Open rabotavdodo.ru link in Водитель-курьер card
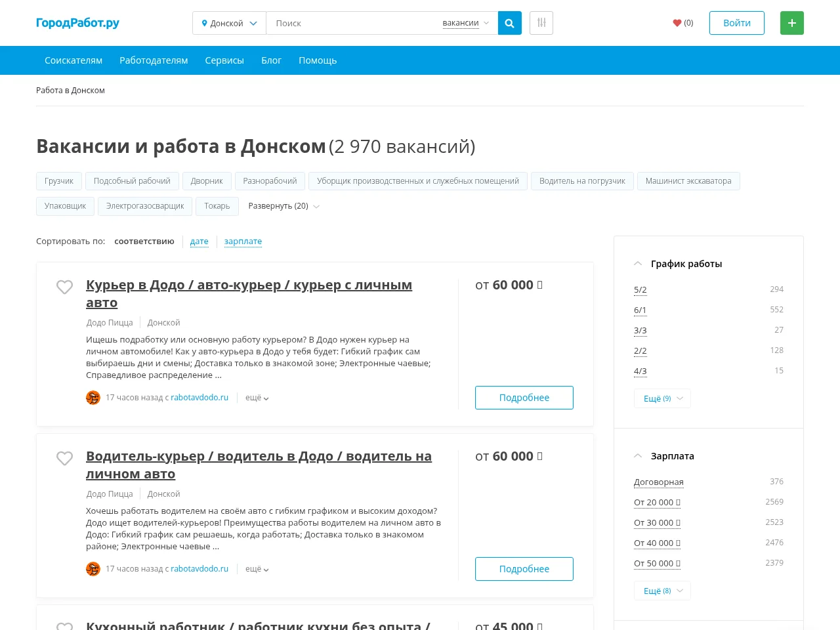The image size is (840, 630). click(x=199, y=569)
